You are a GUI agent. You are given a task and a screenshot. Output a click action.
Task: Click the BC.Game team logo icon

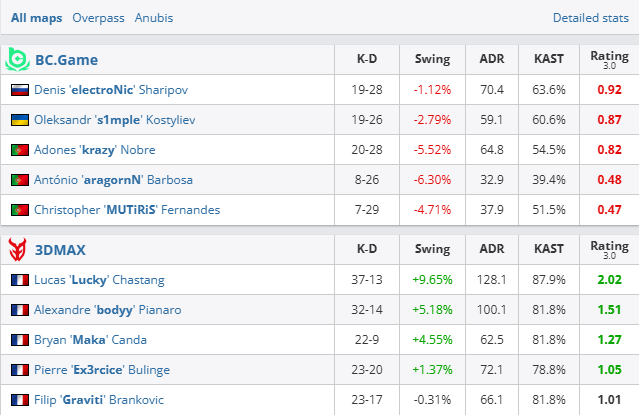(x=17, y=59)
